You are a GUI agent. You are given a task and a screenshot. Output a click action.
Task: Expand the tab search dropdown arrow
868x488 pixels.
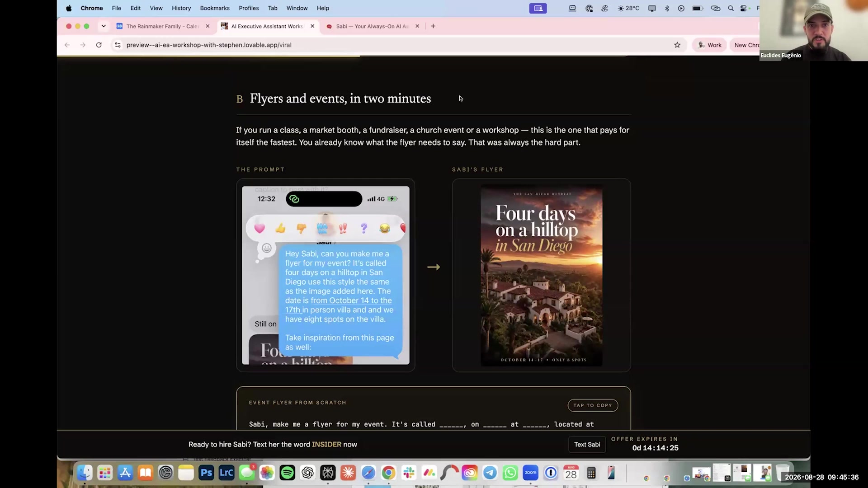click(x=104, y=26)
